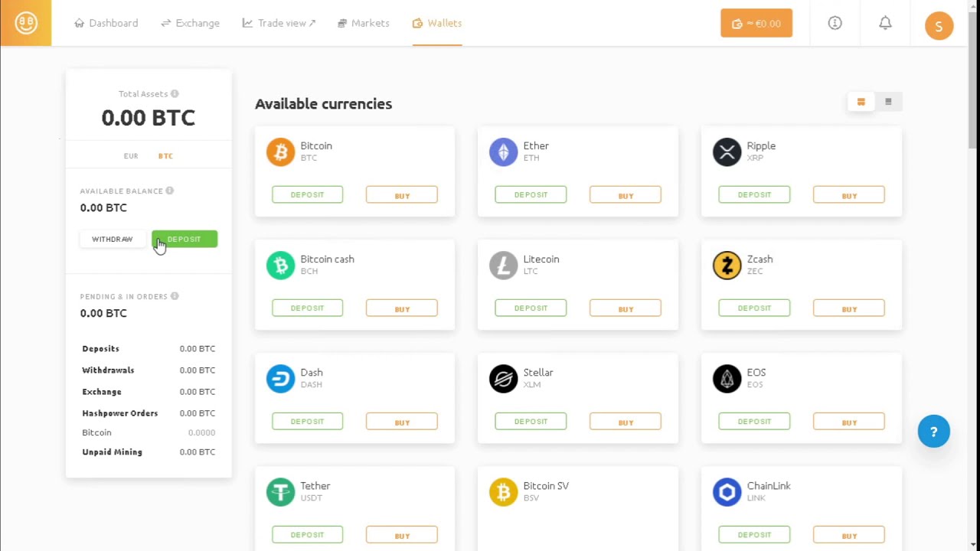Screen dimensions: 980x551
Task: Buy EOS
Action: click(x=849, y=422)
